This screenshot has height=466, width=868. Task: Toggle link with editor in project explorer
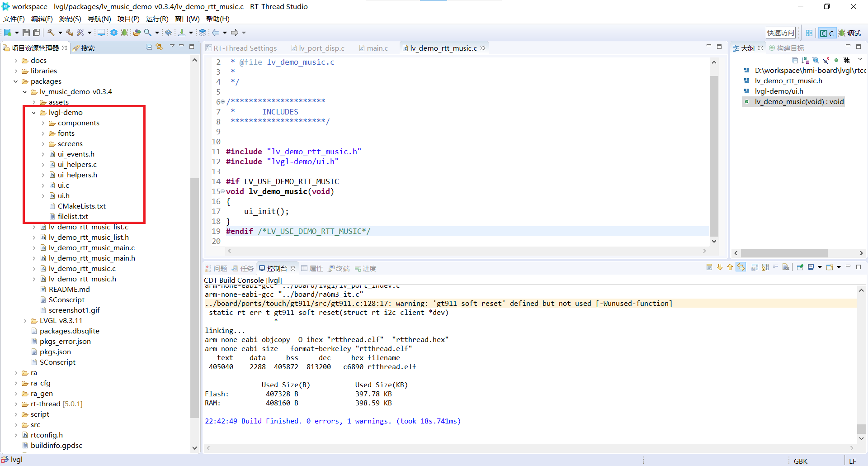(x=159, y=47)
